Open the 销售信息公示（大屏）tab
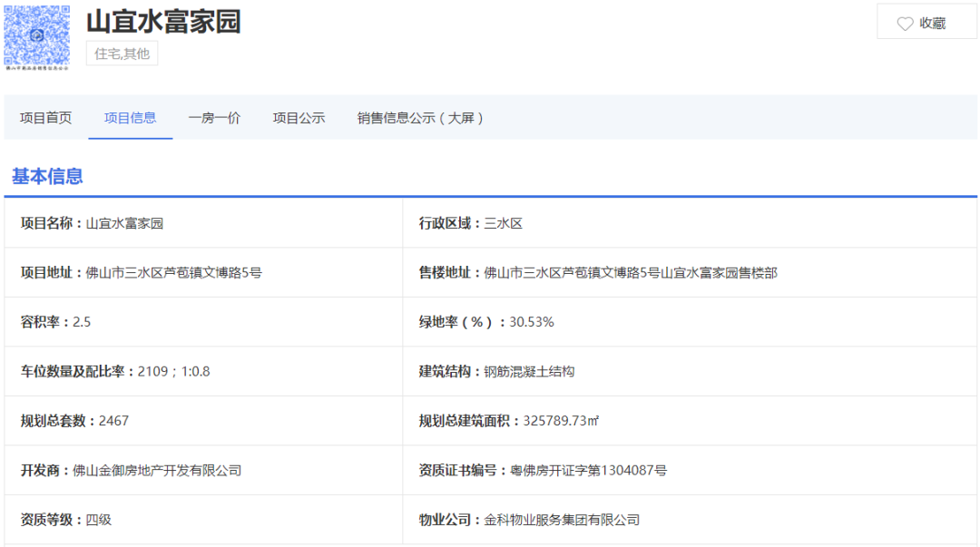The width and height of the screenshot is (980, 547). 420,118
